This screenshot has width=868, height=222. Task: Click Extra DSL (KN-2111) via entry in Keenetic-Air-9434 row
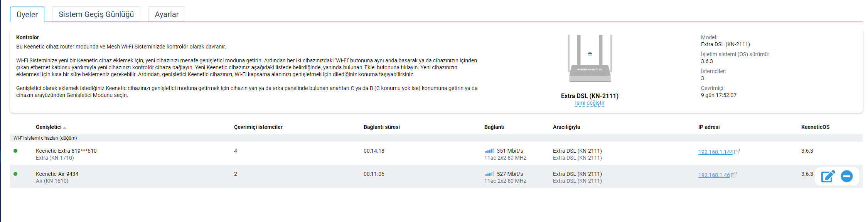point(577,174)
